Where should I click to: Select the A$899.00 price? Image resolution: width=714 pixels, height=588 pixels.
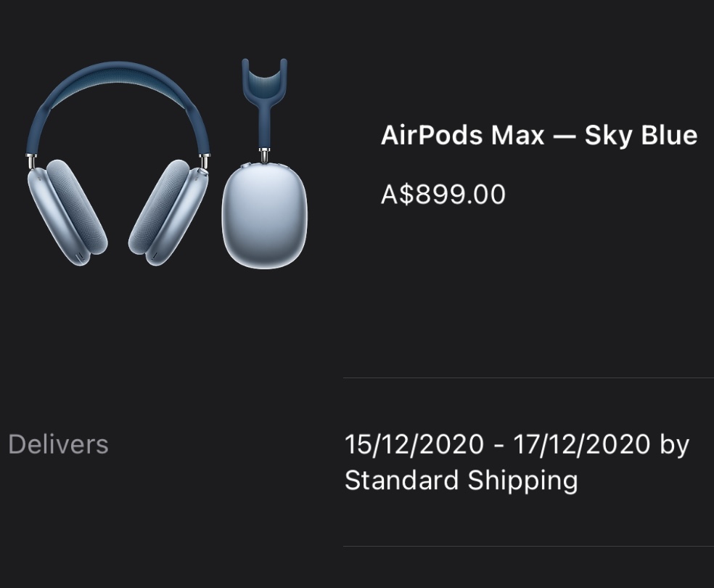(443, 195)
